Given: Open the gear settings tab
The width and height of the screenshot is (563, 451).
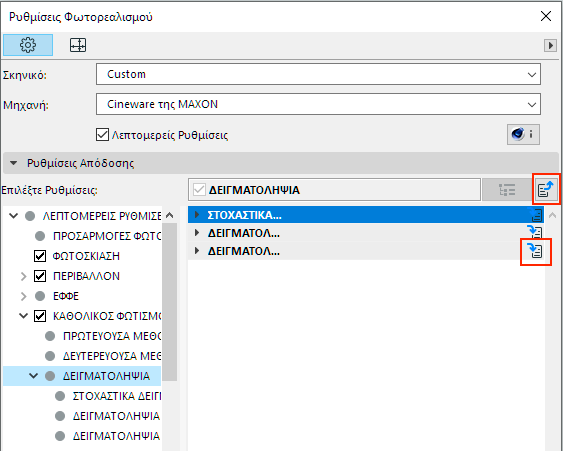Looking at the screenshot, I should 28,45.
